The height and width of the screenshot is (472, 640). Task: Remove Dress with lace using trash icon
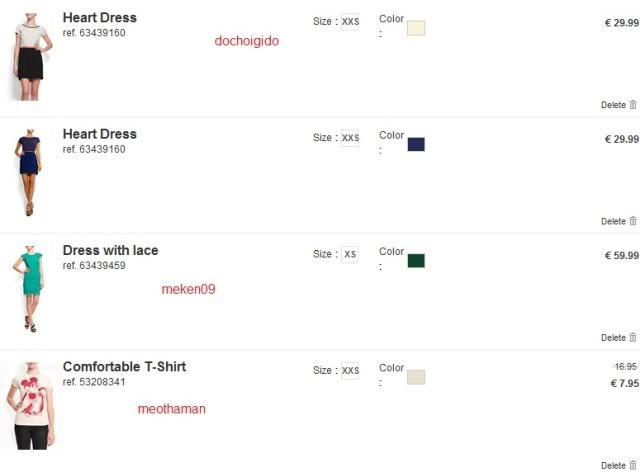coord(633,338)
